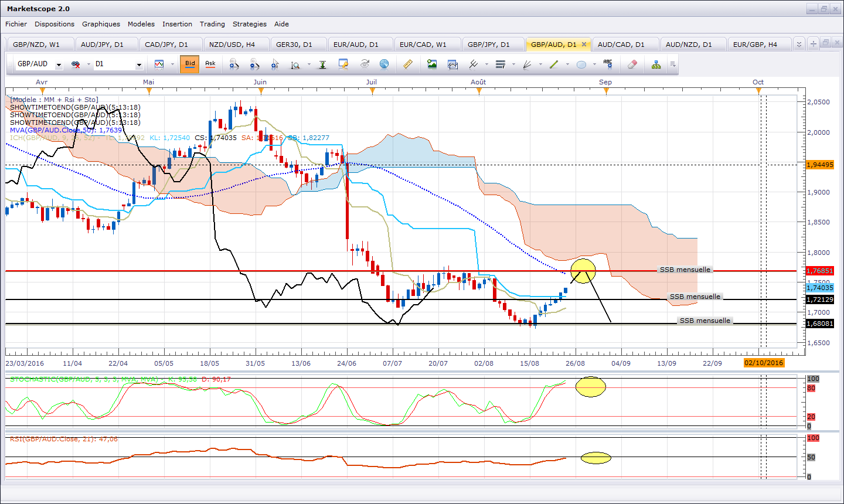The width and height of the screenshot is (844, 504).
Task: Open the Strategies menu
Action: pos(250,24)
